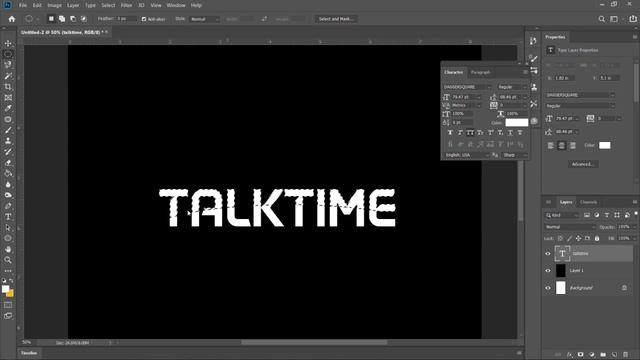Hide the Background layer eye

click(548, 288)
